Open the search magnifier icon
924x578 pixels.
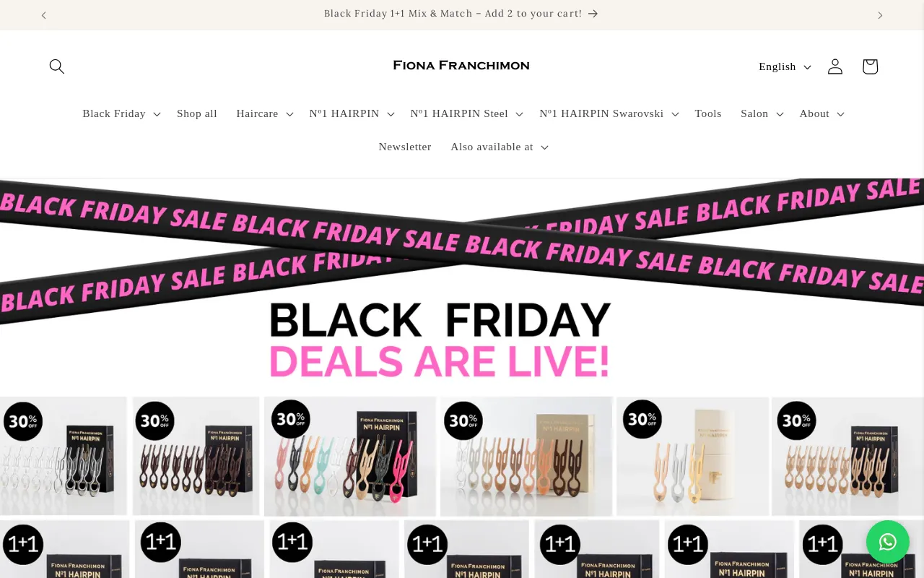coord(57,66)
